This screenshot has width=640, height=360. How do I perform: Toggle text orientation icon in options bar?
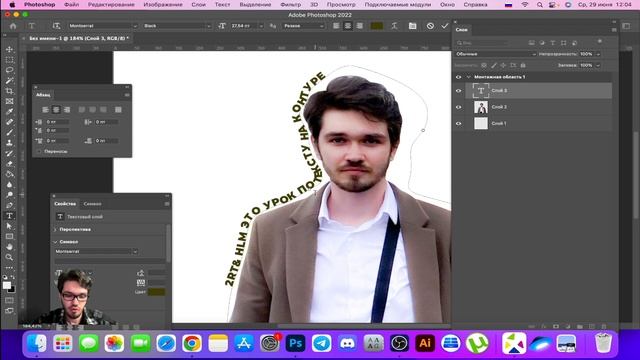[56, 26]
